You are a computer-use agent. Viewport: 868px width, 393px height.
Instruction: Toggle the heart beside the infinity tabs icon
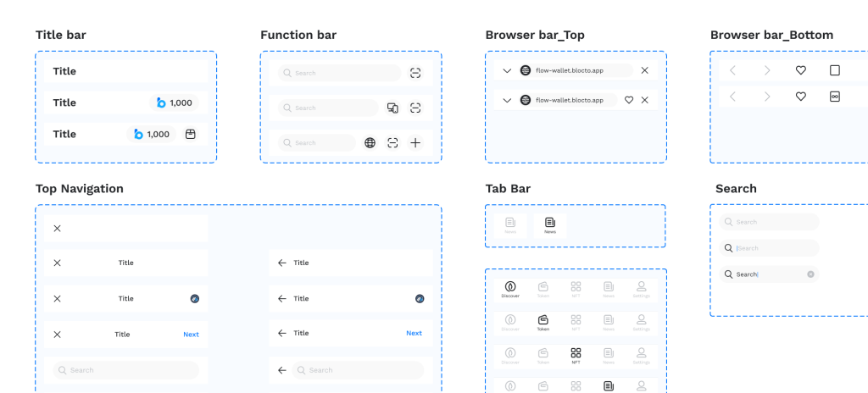click(x=800, y=97)
